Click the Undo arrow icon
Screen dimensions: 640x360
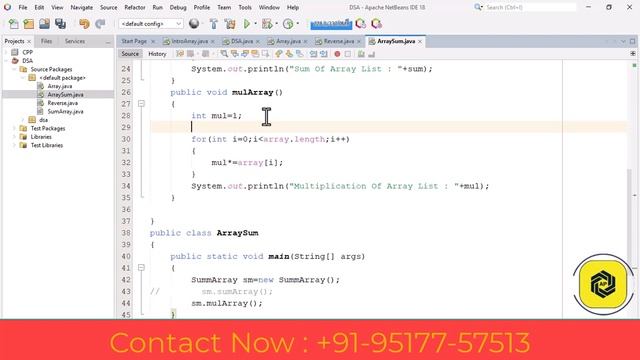pos(84,24)
